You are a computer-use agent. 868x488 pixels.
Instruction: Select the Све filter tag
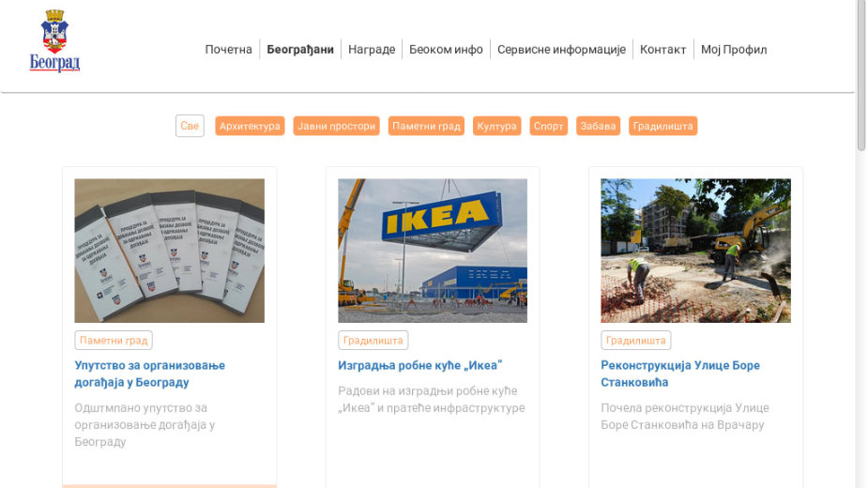point(190,126)
